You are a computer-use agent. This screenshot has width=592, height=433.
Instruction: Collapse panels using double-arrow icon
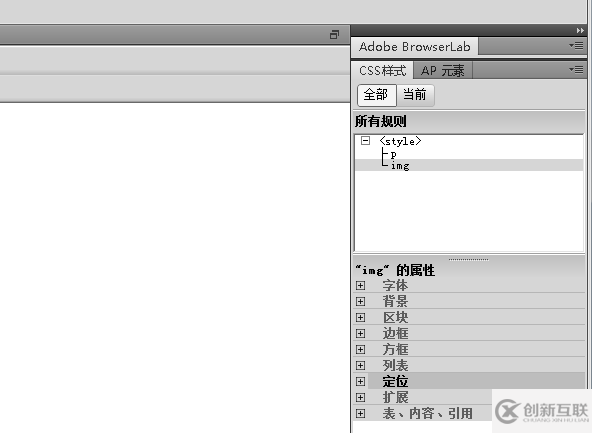[x=580, y=31]
